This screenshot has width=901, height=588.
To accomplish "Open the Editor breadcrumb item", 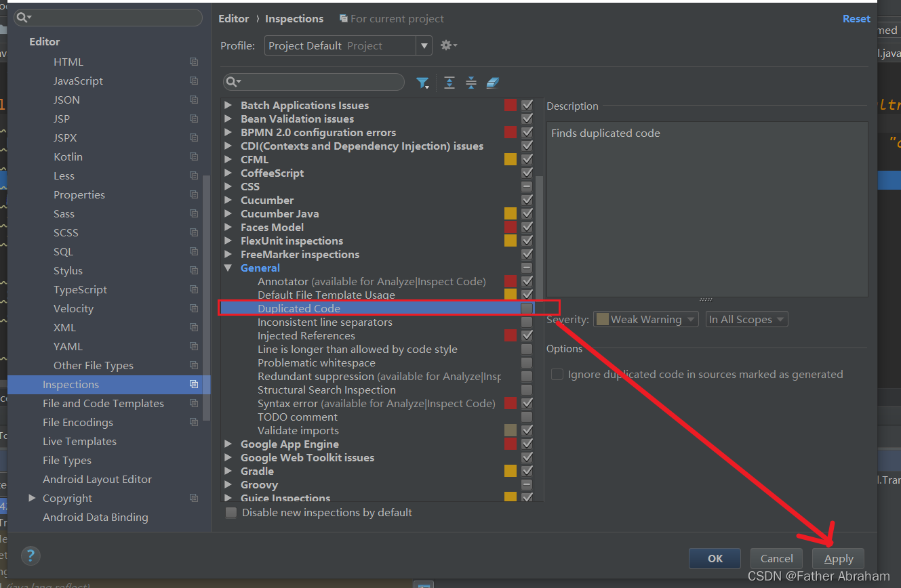I will 233,18.
